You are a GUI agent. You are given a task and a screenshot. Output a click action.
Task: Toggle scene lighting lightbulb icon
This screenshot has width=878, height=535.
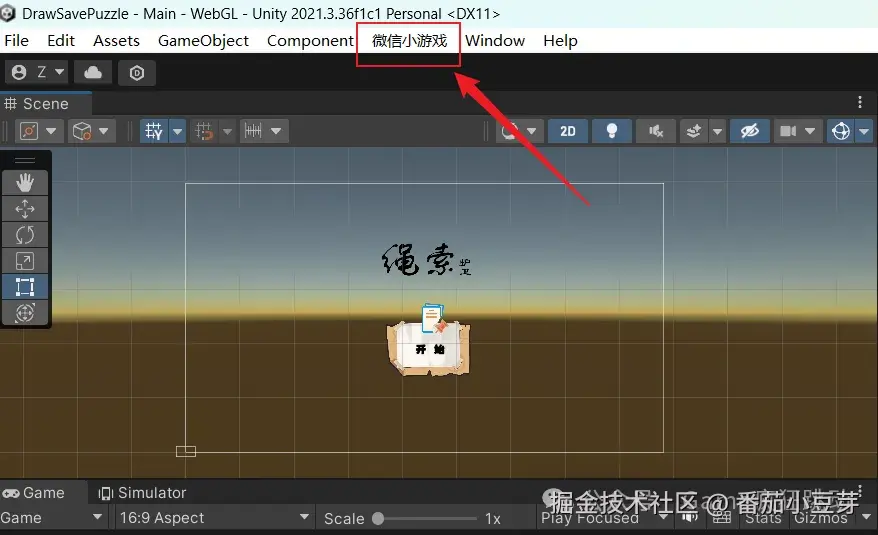pos(612,131)
